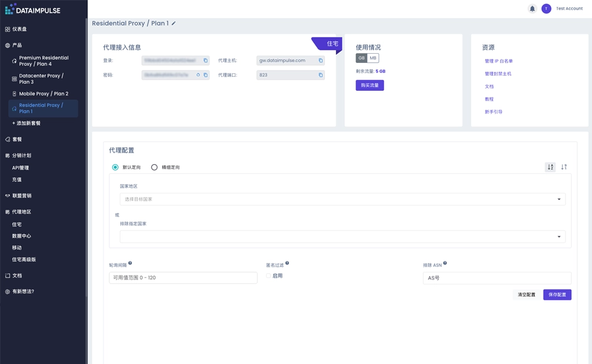Open the 仪表盘 dashboard icon in sidebar

[8, 29]
